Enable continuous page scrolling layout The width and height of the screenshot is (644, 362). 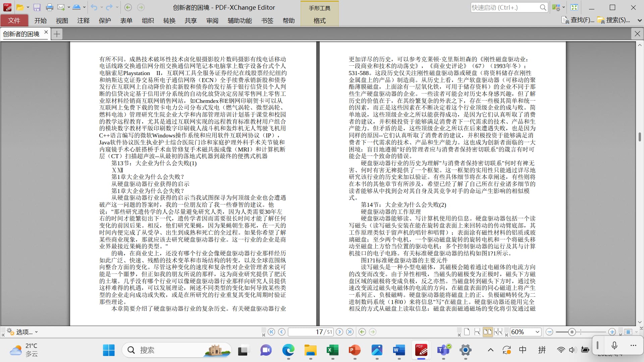(x=477, y=332)
